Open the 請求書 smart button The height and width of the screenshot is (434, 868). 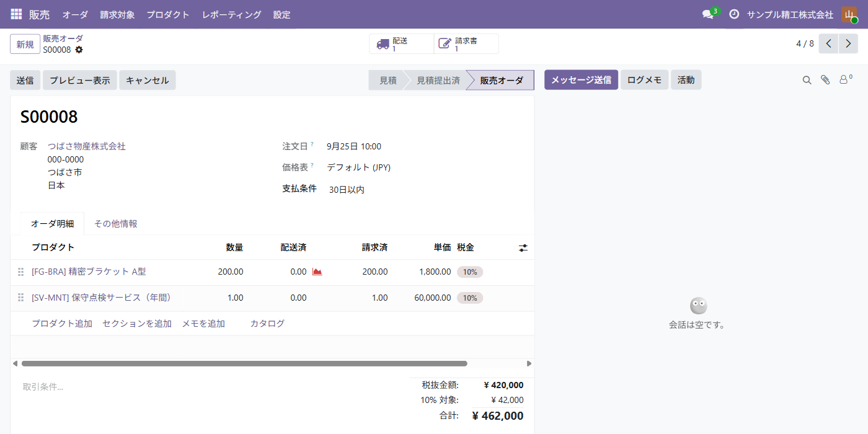[x=466, y=44]
